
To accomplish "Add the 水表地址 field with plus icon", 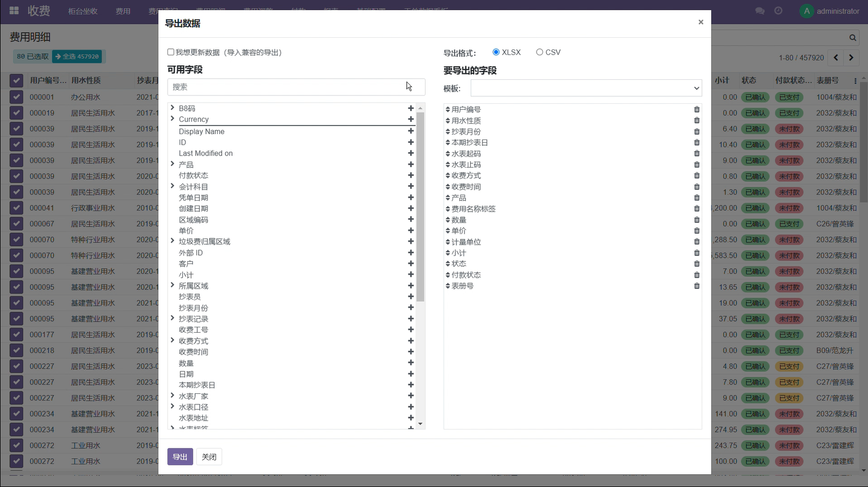I will [x=411, y=418].
